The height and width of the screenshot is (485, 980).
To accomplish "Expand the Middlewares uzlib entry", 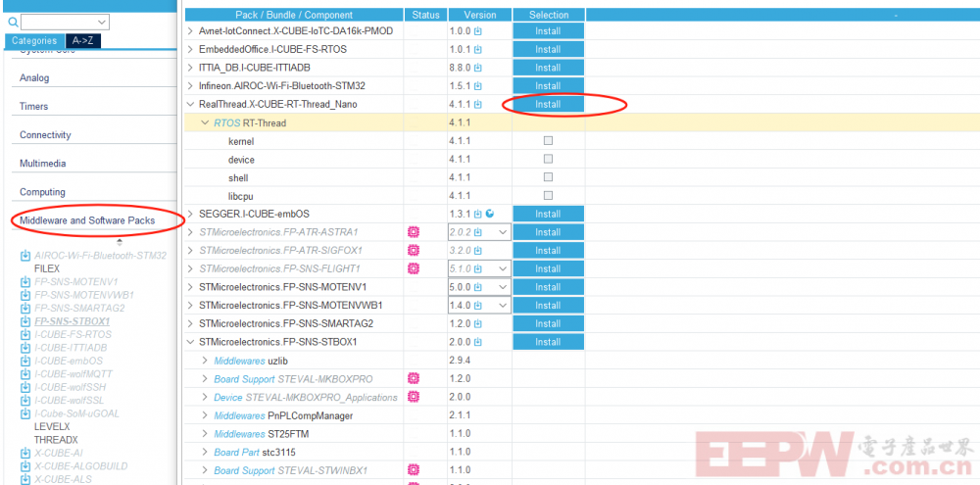I will click(x=205, y=361).
